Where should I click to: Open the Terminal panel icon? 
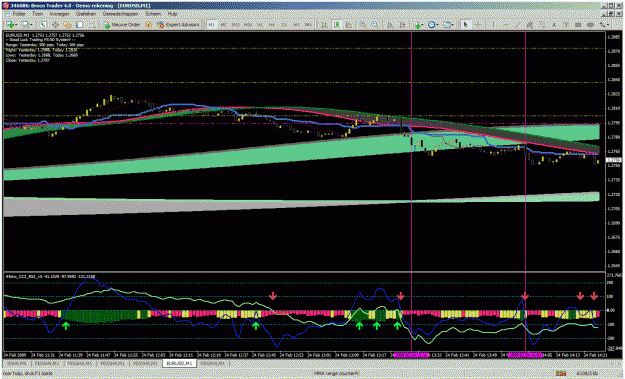80,25
